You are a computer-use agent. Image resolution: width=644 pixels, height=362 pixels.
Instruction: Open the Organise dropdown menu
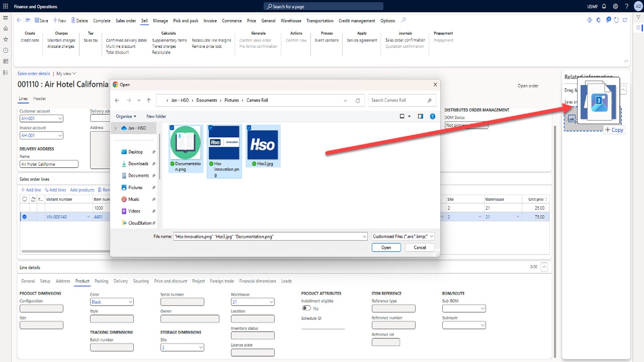126,116
